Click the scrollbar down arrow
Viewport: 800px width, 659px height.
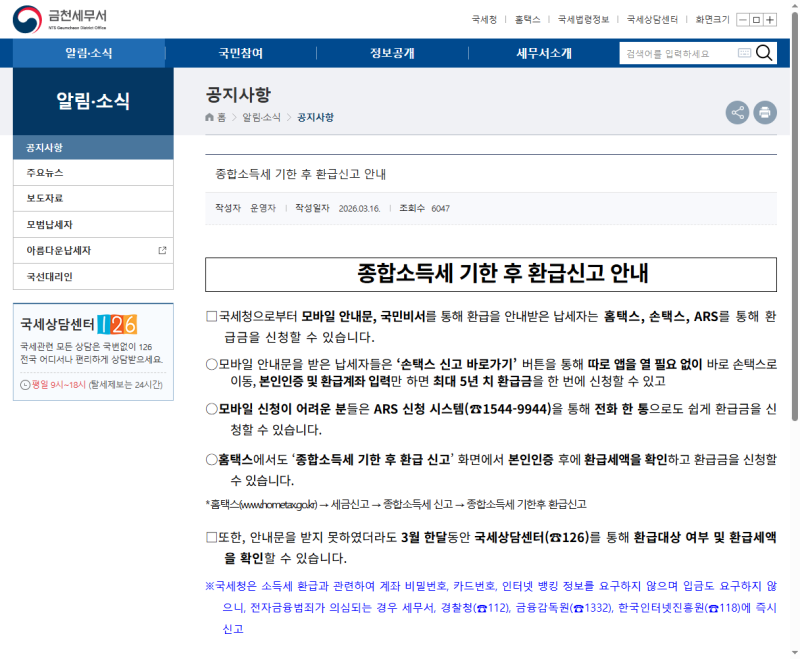(x=794, y=652)
